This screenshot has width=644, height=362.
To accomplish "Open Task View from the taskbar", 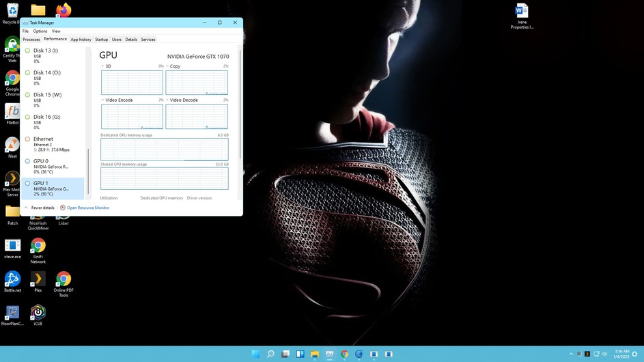I will pyautogui.click(x=285, y=354).
